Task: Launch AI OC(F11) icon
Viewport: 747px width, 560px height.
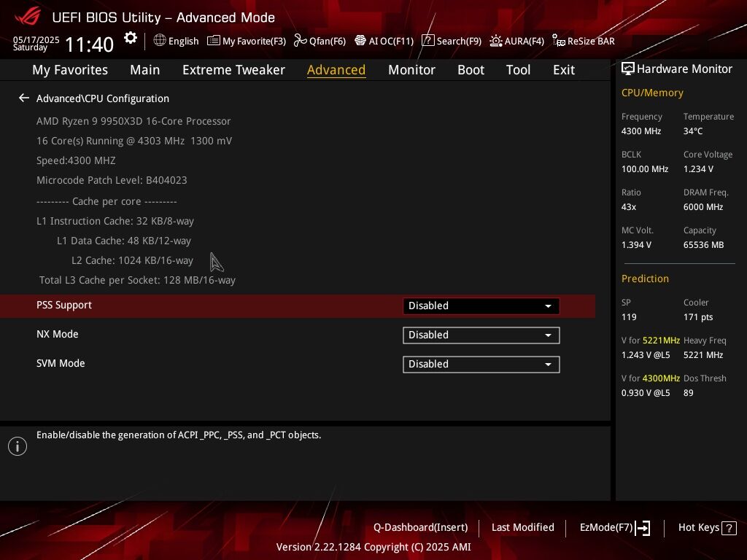Action: point(360,41)
